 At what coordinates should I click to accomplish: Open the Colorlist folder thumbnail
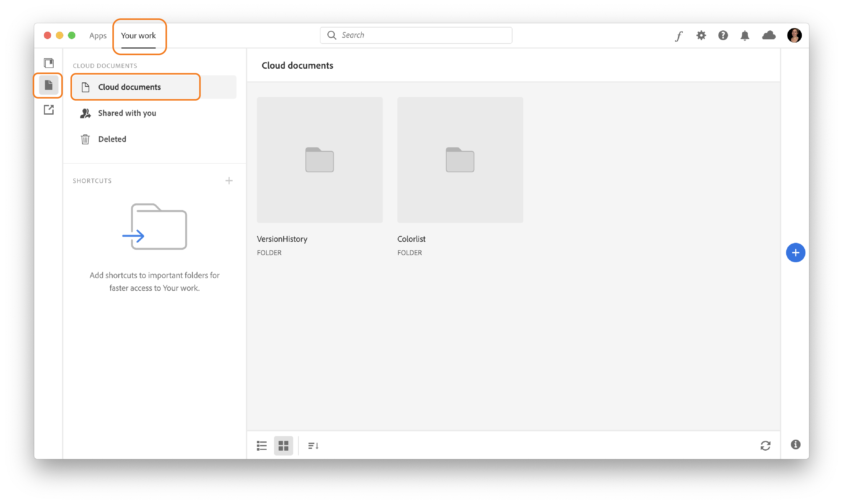pyautogui.click(x=460, y=160)
